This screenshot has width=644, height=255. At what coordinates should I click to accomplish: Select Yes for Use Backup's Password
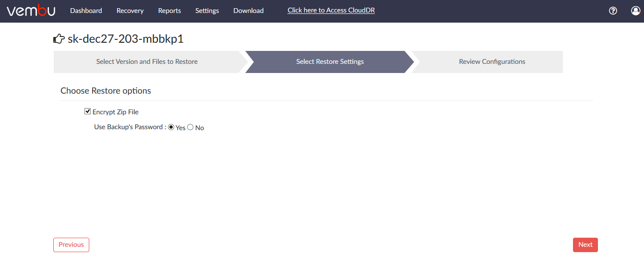171,127
